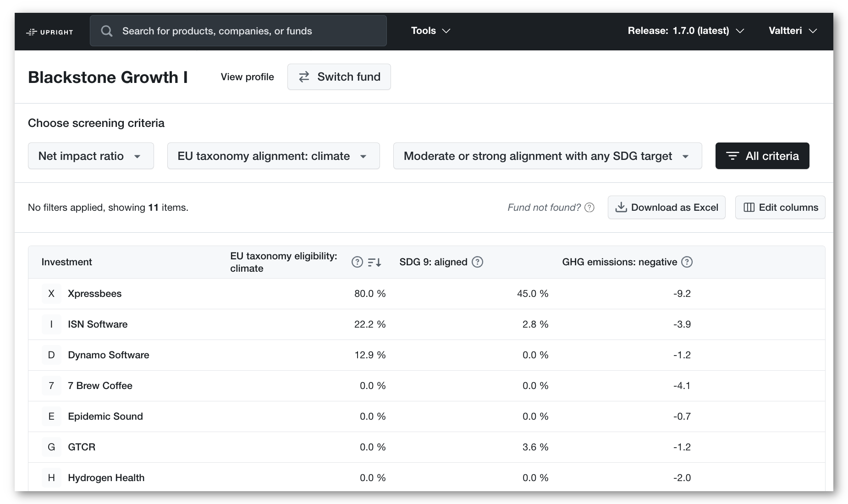Open the Edit columns button
Screen dimensions: 848x504
coord(780,208)
